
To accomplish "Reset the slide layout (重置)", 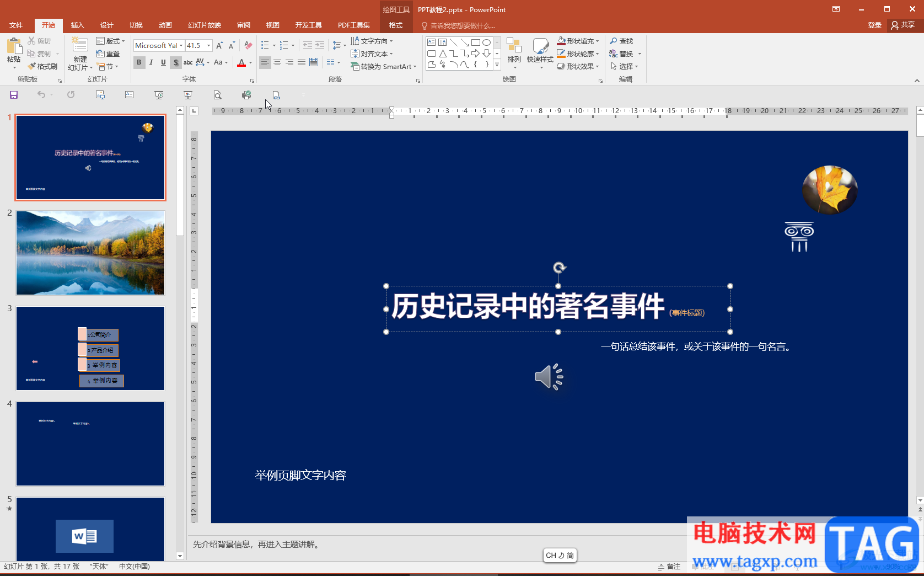I will [108, 54].
